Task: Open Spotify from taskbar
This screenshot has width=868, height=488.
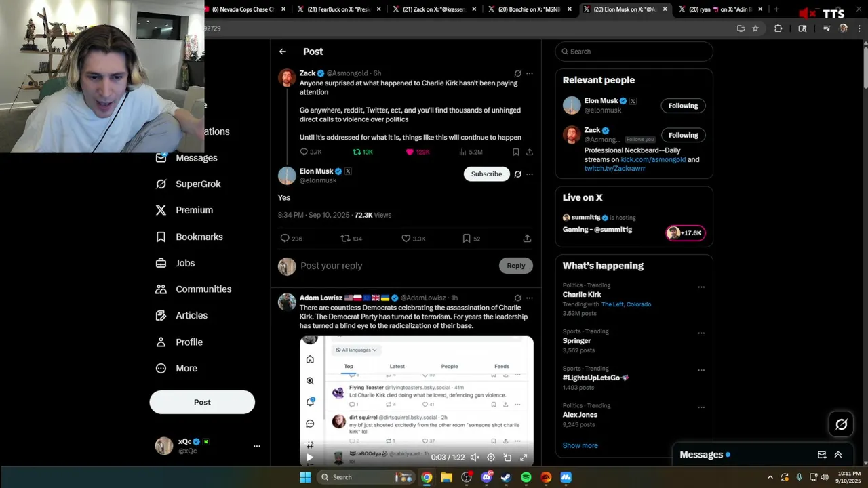Action: pos(526,477)
